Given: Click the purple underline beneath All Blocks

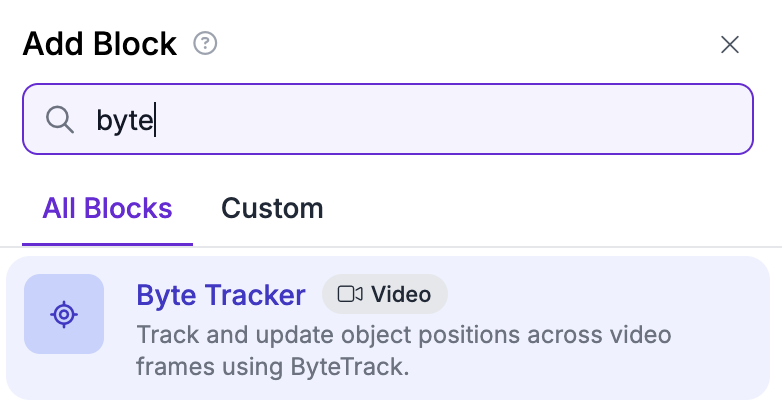Looking at the screenshot, I should pos(107,244).
